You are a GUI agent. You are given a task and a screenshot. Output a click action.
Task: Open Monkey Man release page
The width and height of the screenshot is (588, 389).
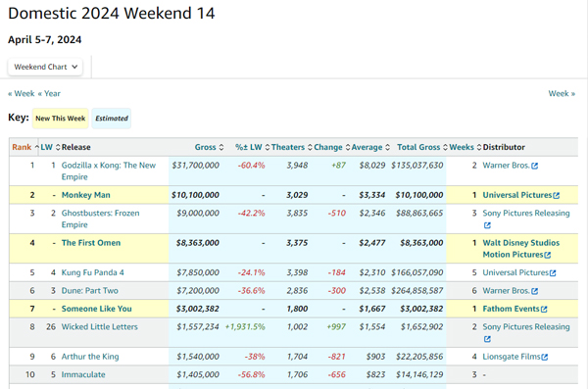(x=86, y=195)
